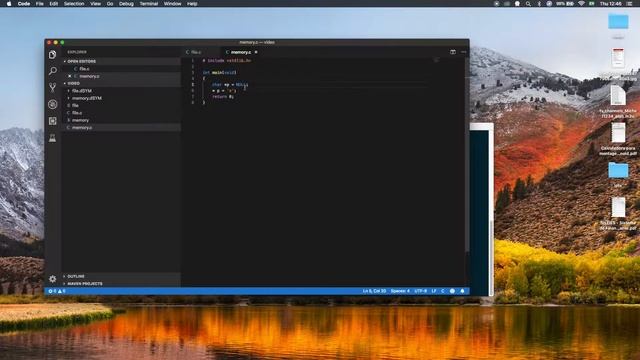Click the clock in the menu bar
The width and height of the screenshot is (640, 360).
611,4
